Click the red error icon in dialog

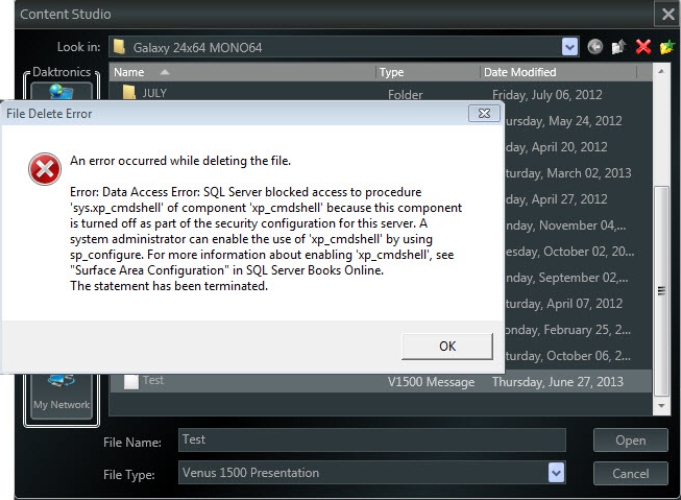click(x=44, y=171)
